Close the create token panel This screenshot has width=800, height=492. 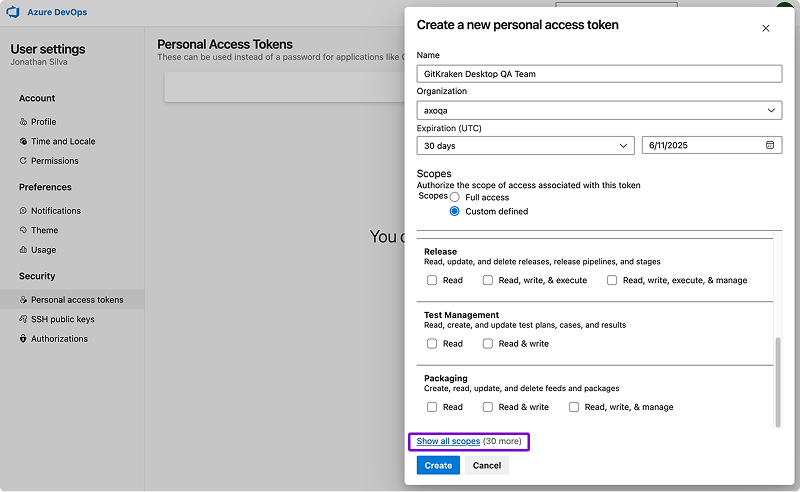click(x=765, y=29)
